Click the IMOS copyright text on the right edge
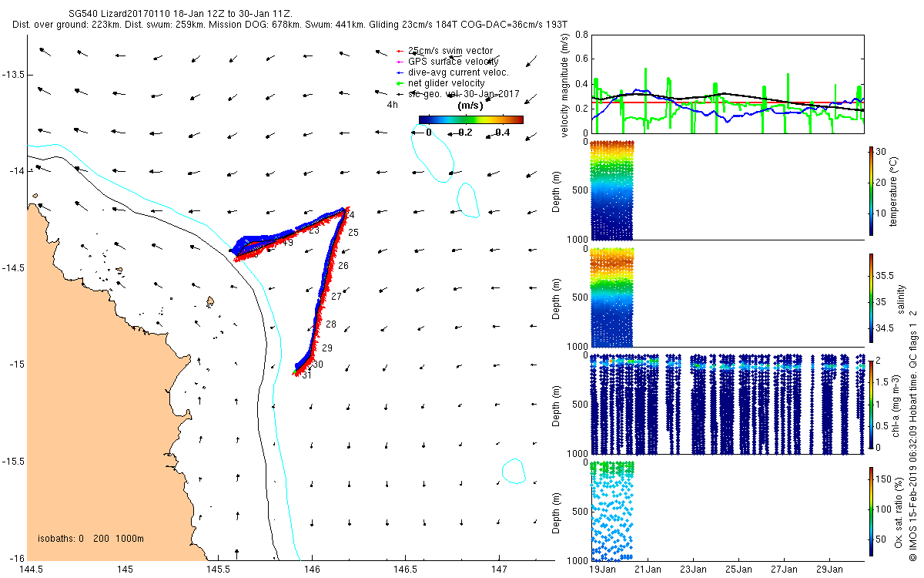This screenshot has width=924, height=578. pyautogui.click(x=913, y=435)
